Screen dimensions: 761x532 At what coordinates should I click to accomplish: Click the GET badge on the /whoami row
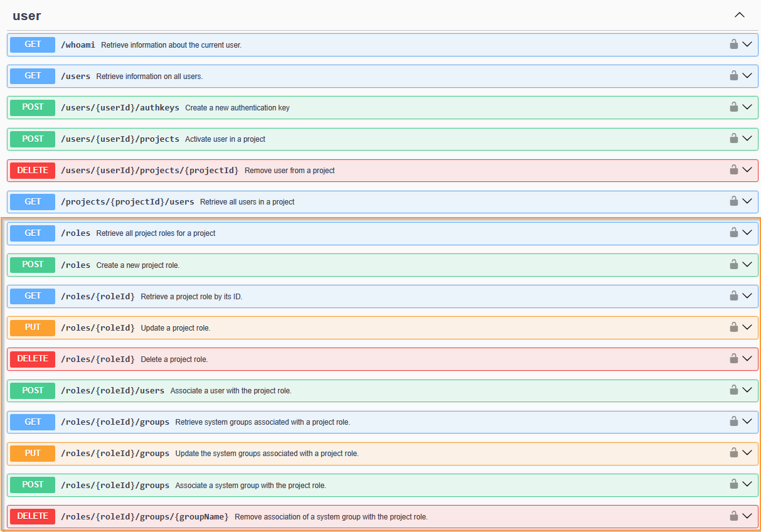[33, 45]
